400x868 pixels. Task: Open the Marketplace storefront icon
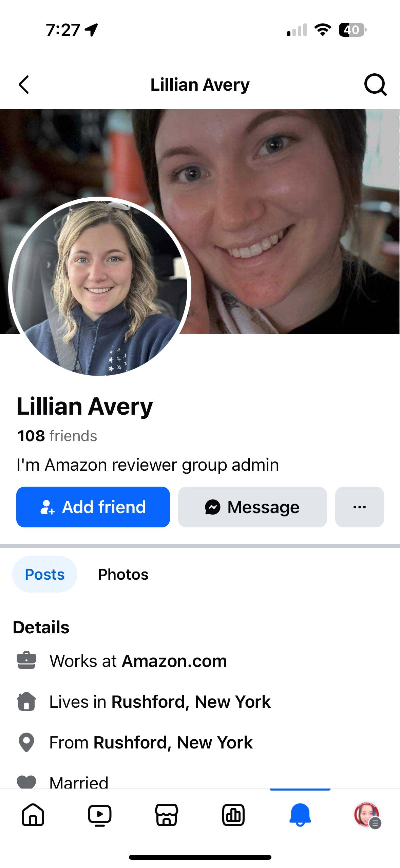point(167,815)
